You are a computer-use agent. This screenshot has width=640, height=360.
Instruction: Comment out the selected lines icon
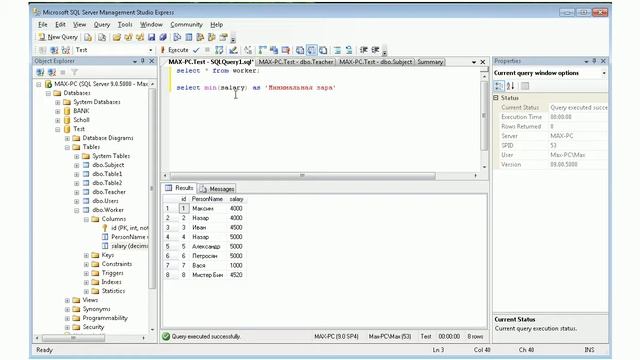coord(338,50)
